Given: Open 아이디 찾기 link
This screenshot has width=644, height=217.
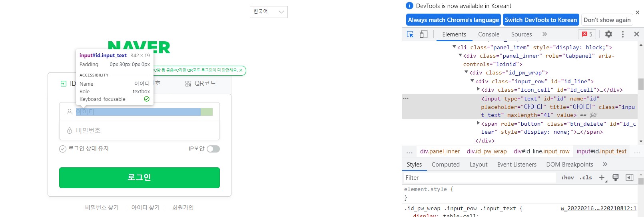Looking at the screenshot, I should click(146, 207).
